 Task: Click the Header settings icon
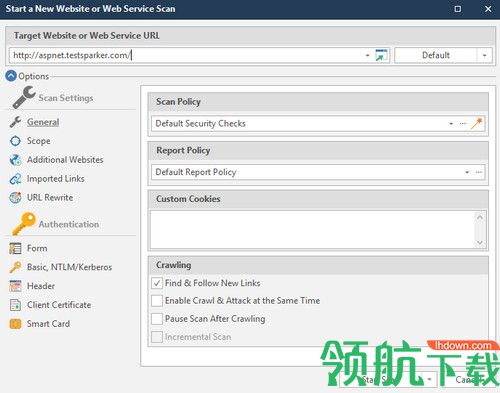point(15,286)
